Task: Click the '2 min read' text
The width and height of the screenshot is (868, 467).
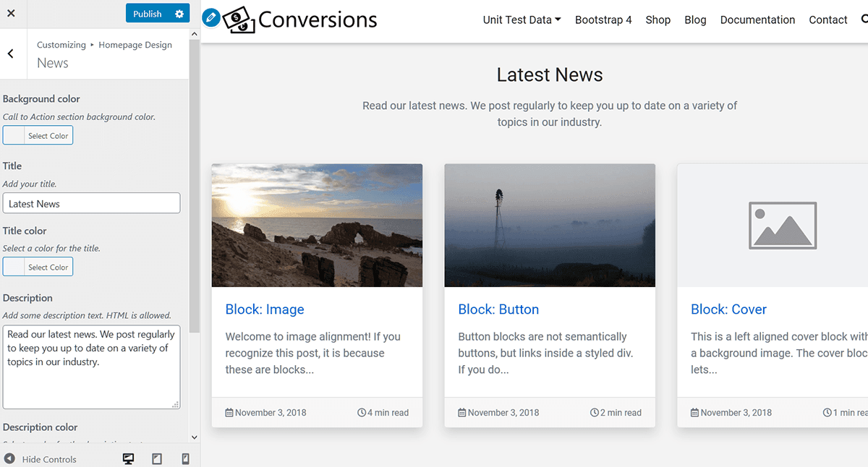Action: 621,413
